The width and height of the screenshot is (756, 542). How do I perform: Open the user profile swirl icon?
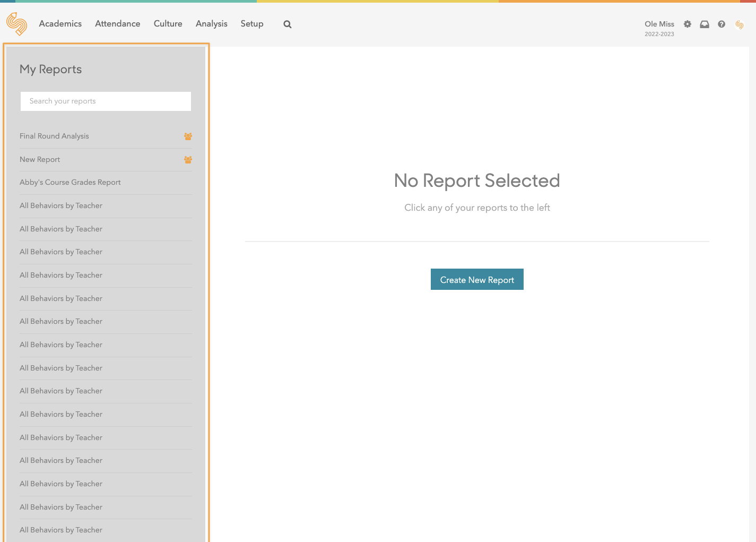pyautogui.click(x=740, y=24)
